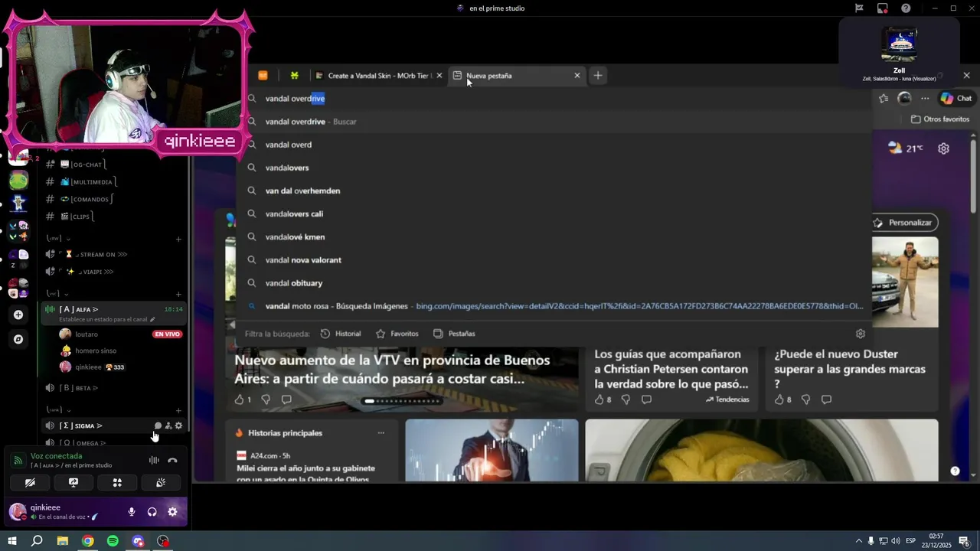The image size is (980, 551).
Task: Open the Copilot Chat button
Action: tap(956, 98)
